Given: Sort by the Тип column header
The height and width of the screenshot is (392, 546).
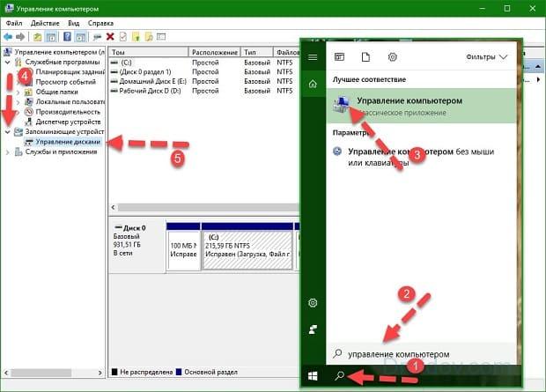Looking at the screenshot, I should tap(257, 52).
